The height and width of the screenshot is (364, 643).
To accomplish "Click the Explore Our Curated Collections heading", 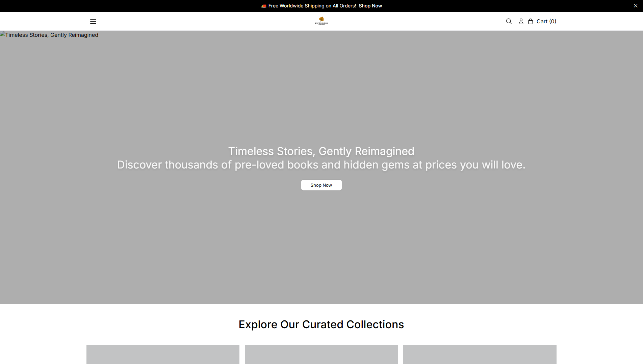I will (321, 324).
